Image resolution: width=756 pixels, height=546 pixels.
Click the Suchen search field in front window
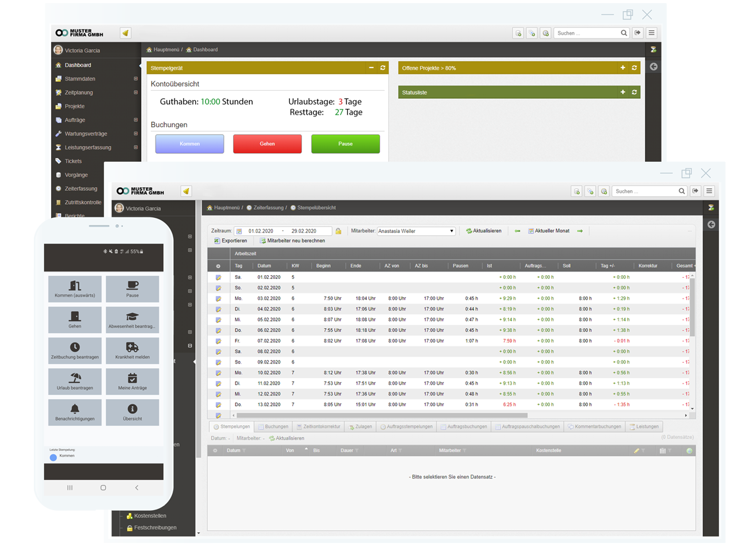[x=646, y=191]
